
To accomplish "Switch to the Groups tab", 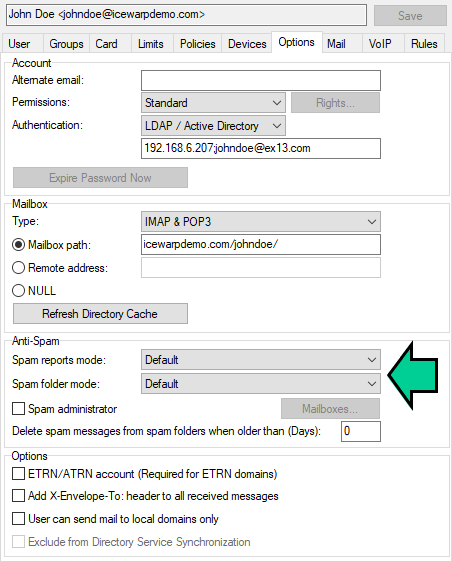I will pos(66,44).
